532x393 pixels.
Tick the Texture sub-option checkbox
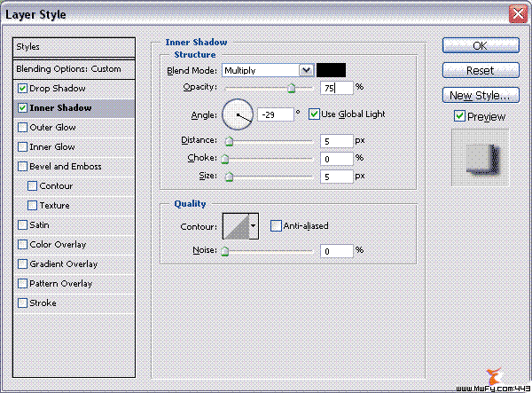(32, 205)
